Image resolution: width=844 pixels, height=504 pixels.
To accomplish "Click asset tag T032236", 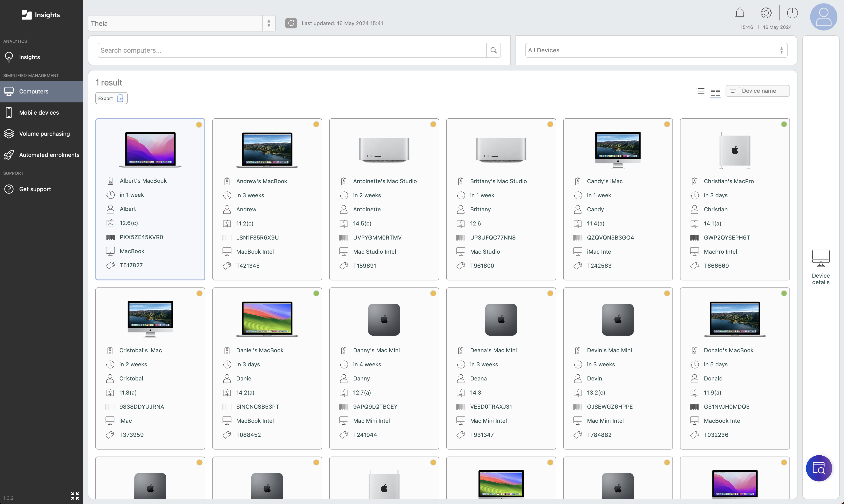I will (x=716, y=435).
